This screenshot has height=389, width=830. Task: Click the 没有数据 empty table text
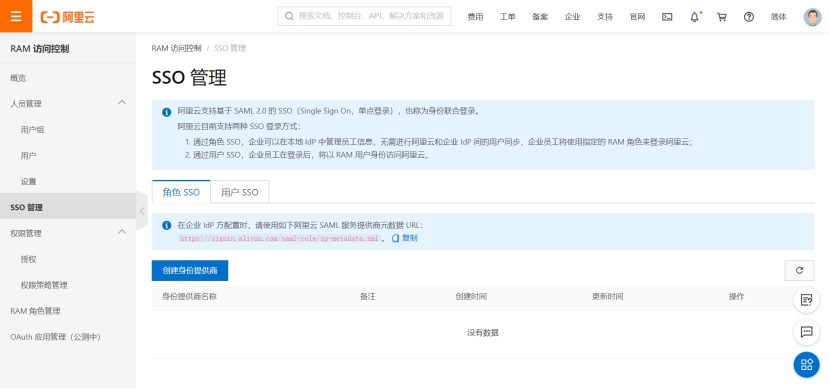483,333
